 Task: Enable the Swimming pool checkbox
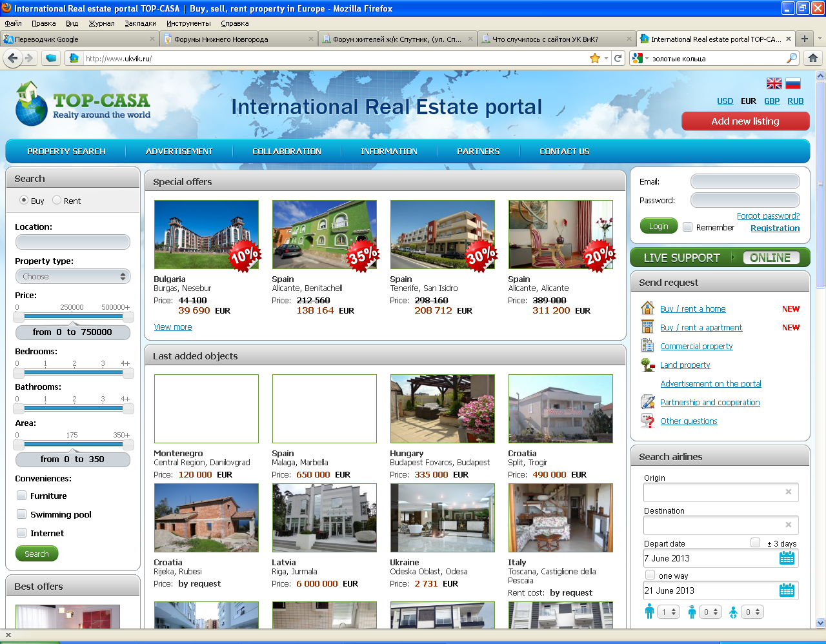pyautogui.click(x=22, y=514)
